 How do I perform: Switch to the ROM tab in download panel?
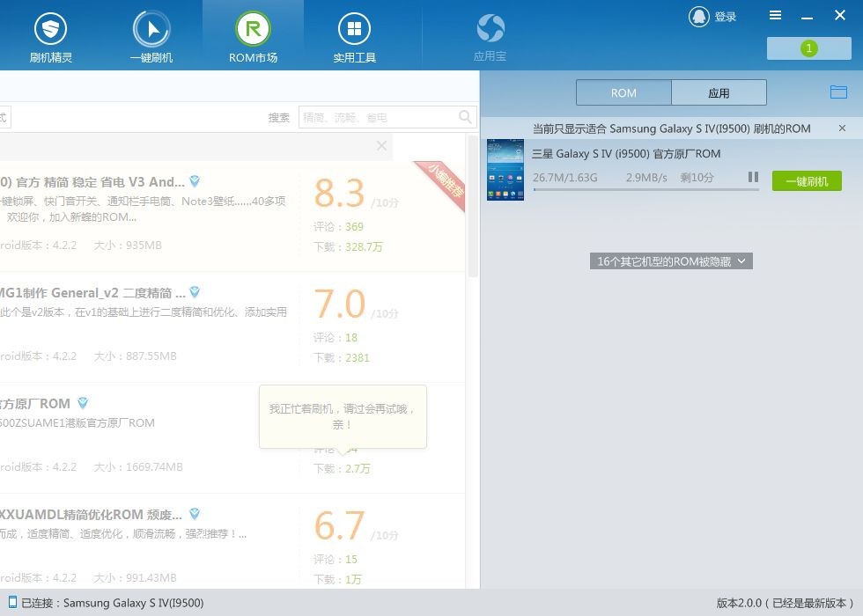(623, 92)
